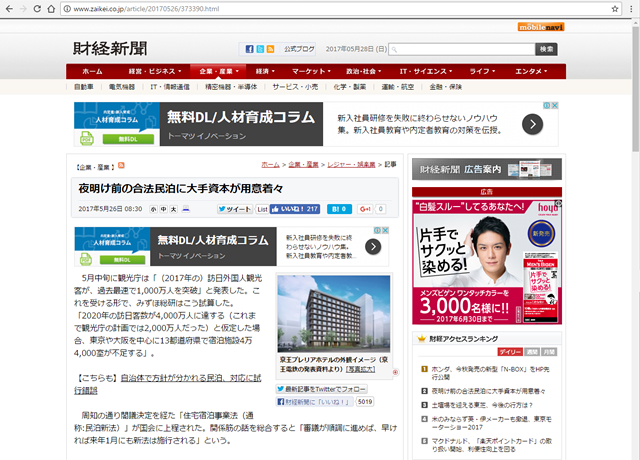Click the Twitter icon beside 公式ブログ
The width and height of the screenshot is (640, 460).
(261, 49)
